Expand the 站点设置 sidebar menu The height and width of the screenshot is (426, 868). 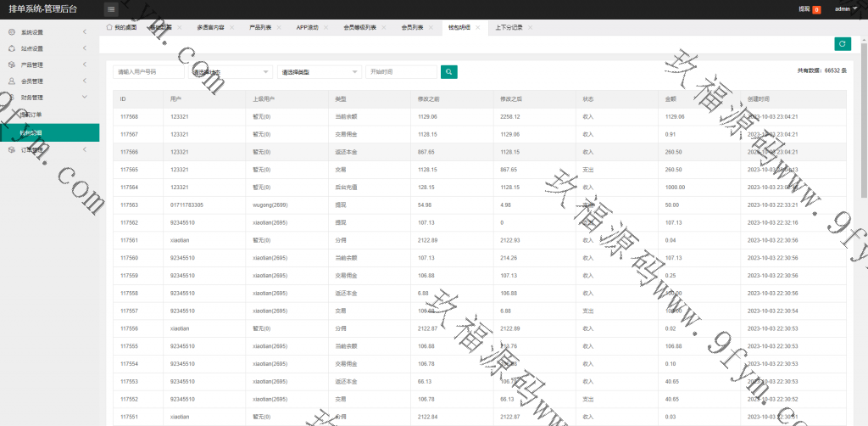pos(49,48)
